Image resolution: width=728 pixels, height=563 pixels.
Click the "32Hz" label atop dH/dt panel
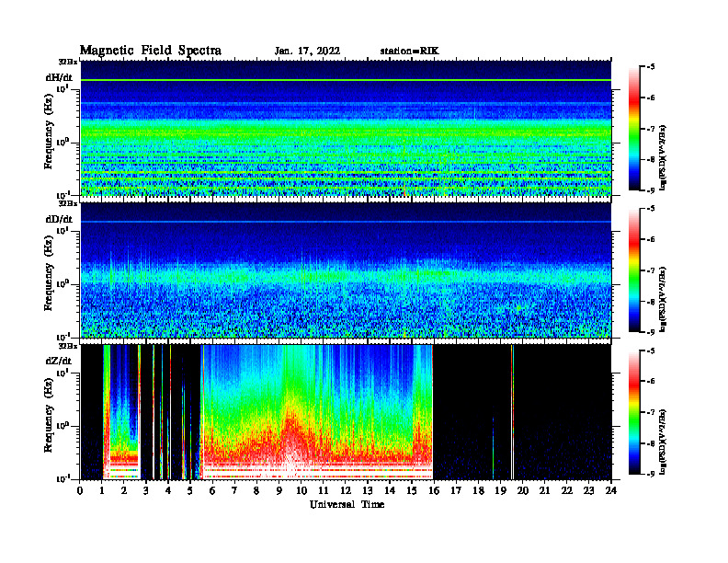[x=68, y=62]
